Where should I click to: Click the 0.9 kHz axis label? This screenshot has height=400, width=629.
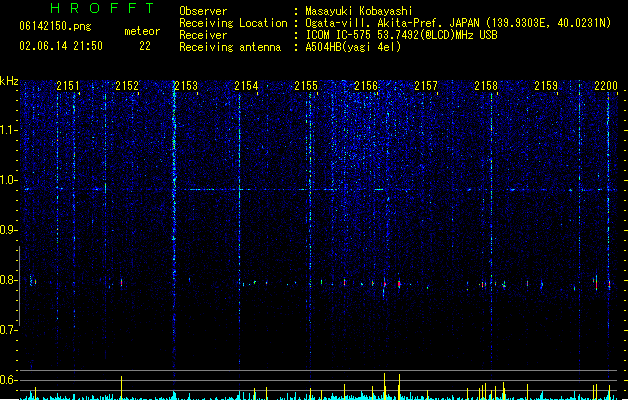click(x=8, y=230)
